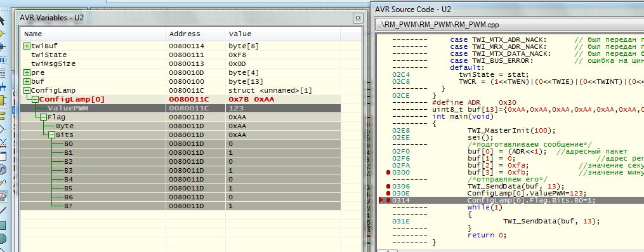Expand the pre variable
The image size is (644, 252).
pos(27,73)
